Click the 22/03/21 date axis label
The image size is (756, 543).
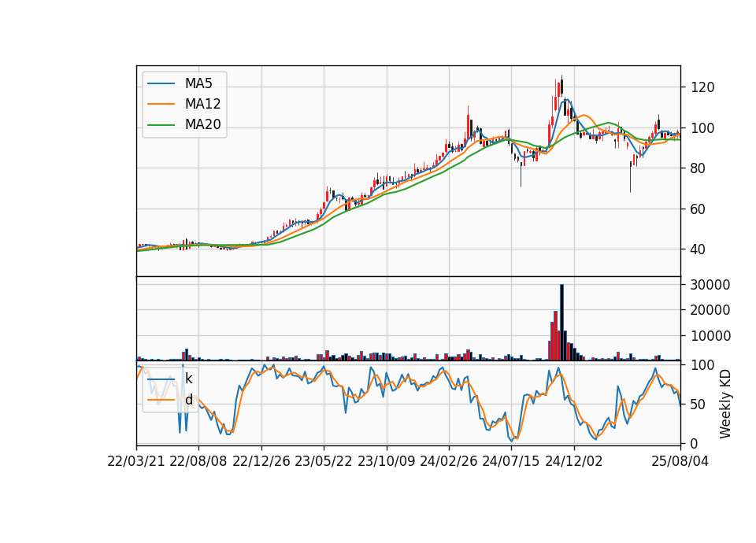tap(136, 461)
